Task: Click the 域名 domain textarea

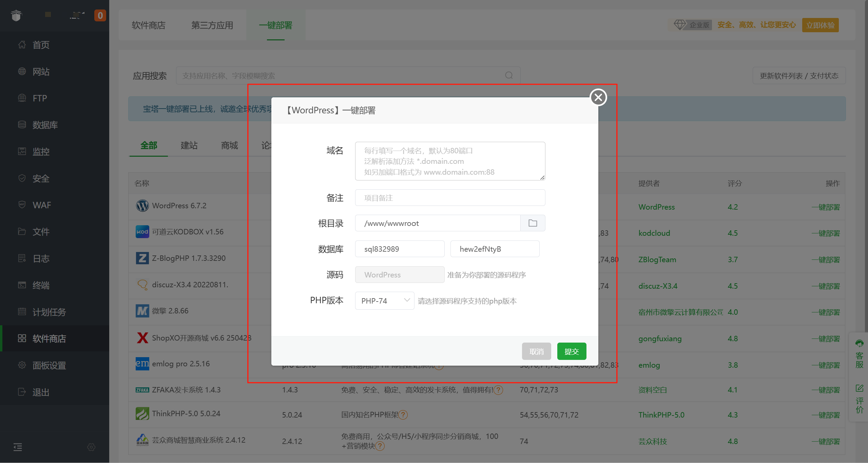Action: tap(450, 161)
